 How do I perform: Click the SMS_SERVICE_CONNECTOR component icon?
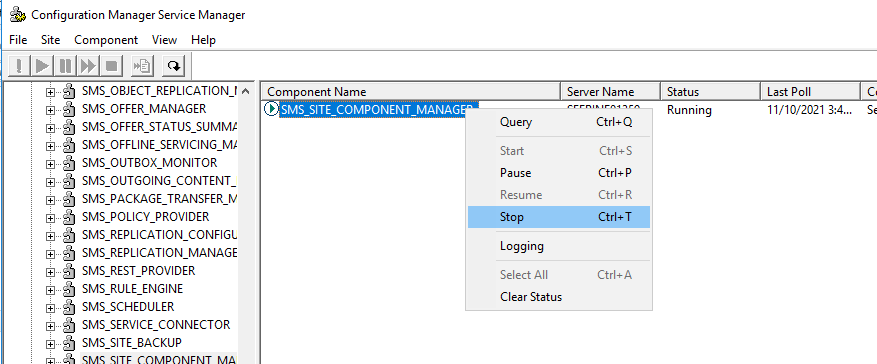click(69, 325)
